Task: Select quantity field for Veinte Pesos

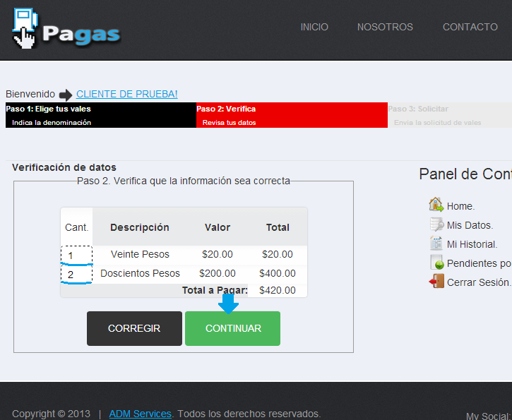Action: coord(76,255)
